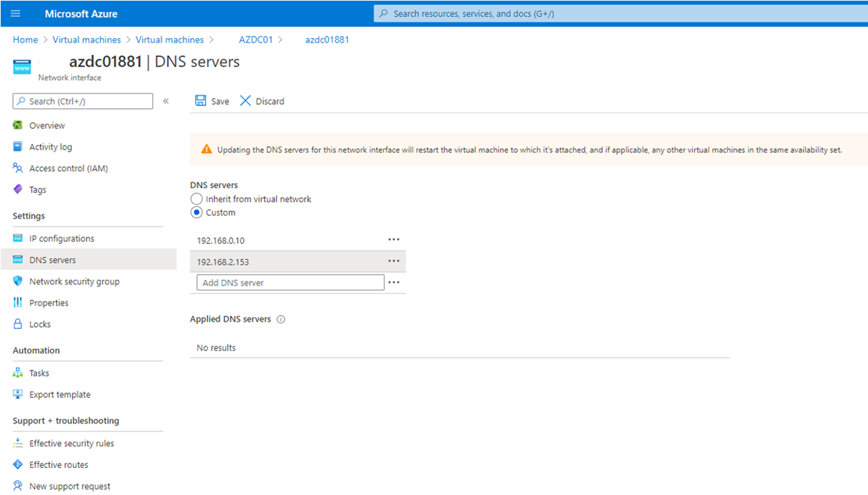Image resolution: width=868 pixels, height=495 pixels.
Task: Click the Add DNS server input field
Action: click(290, 282)
